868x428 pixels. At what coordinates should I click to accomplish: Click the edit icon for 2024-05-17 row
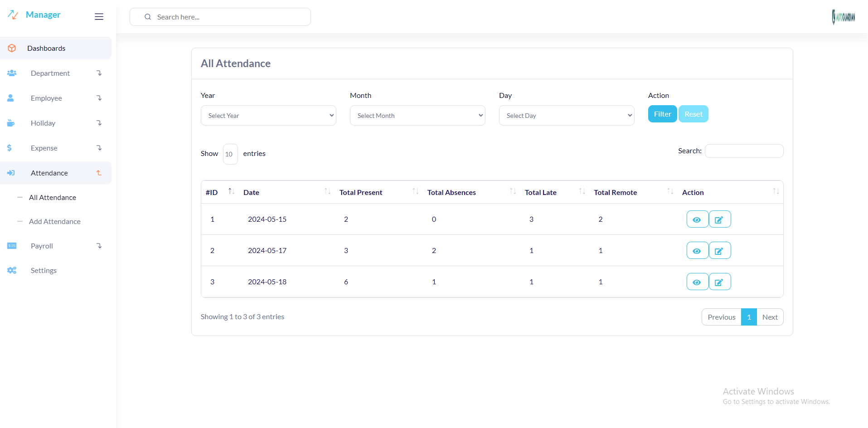pos(719,251)
